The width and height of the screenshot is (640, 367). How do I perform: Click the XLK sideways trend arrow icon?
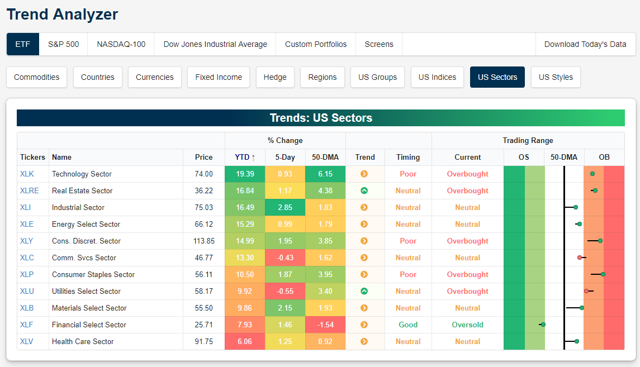[364, 174]
